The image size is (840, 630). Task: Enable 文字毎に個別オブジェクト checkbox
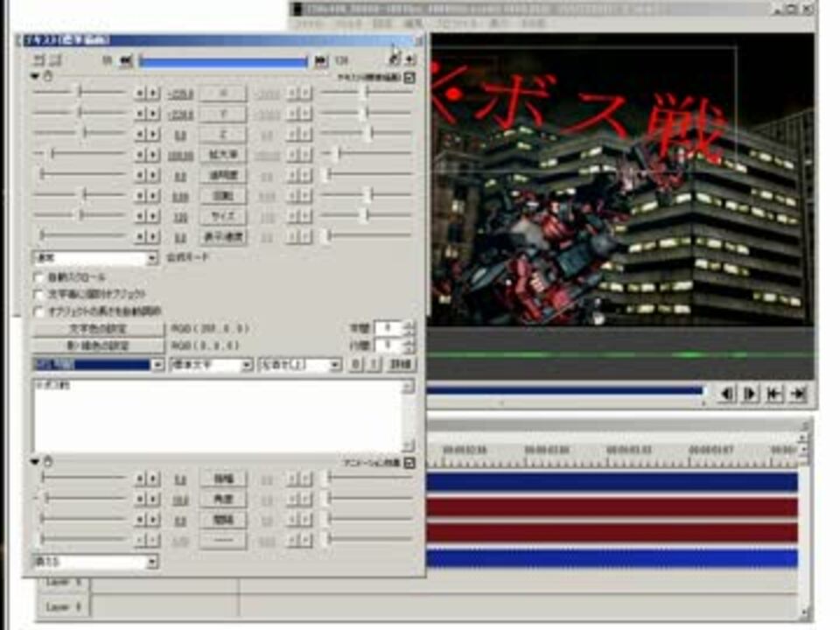pyautogui.click(x=38, y=294)
